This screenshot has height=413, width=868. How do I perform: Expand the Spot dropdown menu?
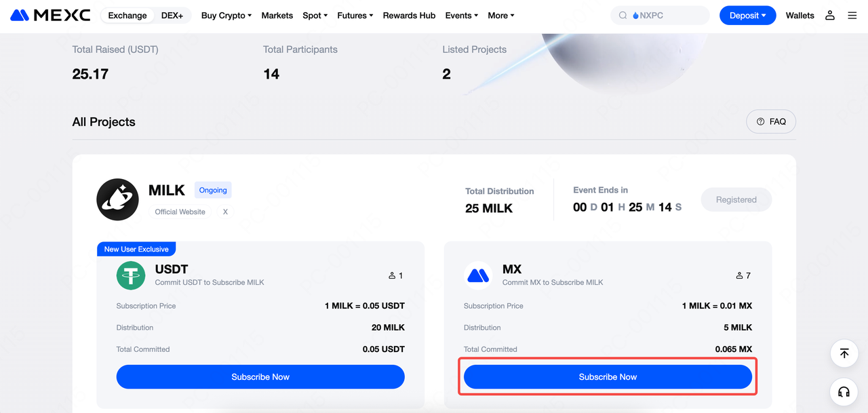coord(315,15)
